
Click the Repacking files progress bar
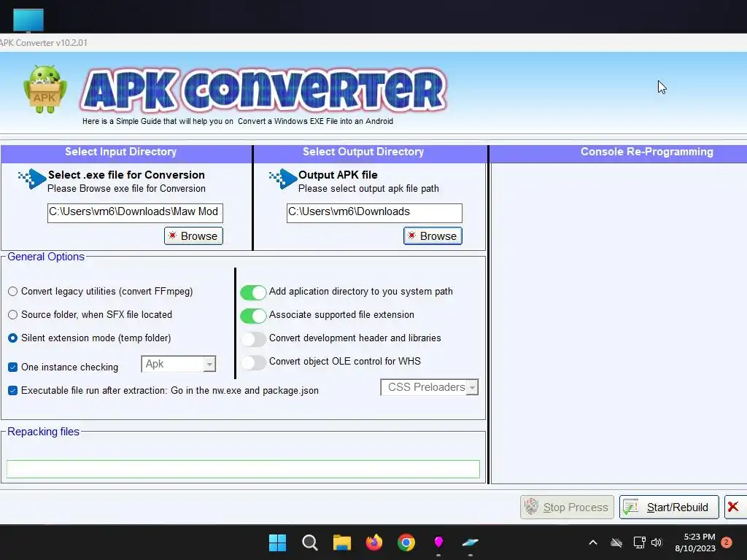[x=243, y=469]
